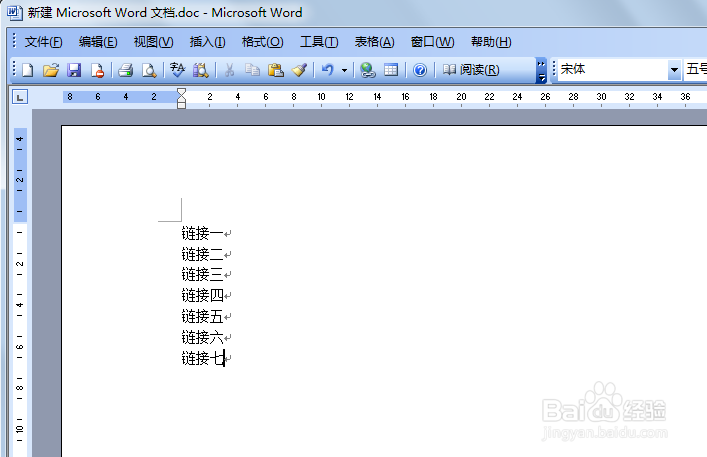Click the first-line indent marker on the ruler
Image resolution: width=707 pixels, height=457 pixels.
(181, 92)
